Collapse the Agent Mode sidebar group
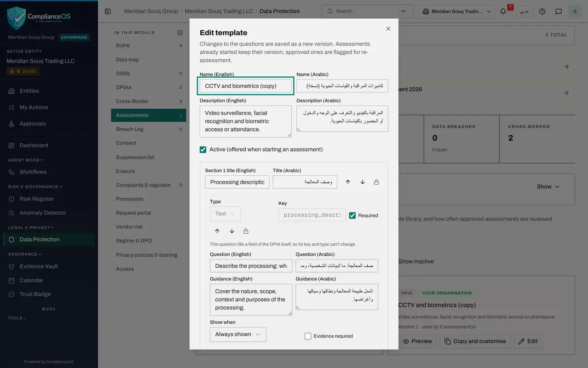 26,160
